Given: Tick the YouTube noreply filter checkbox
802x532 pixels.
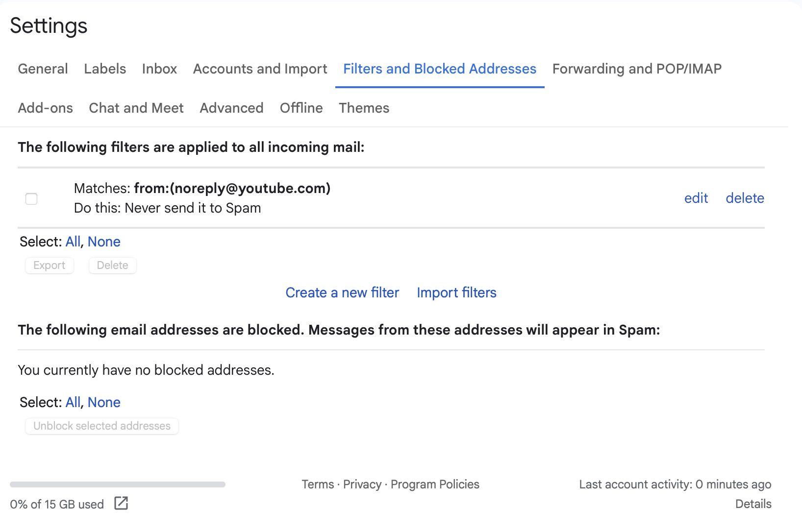Looking at the screenshot, I should tap(31, 198).
